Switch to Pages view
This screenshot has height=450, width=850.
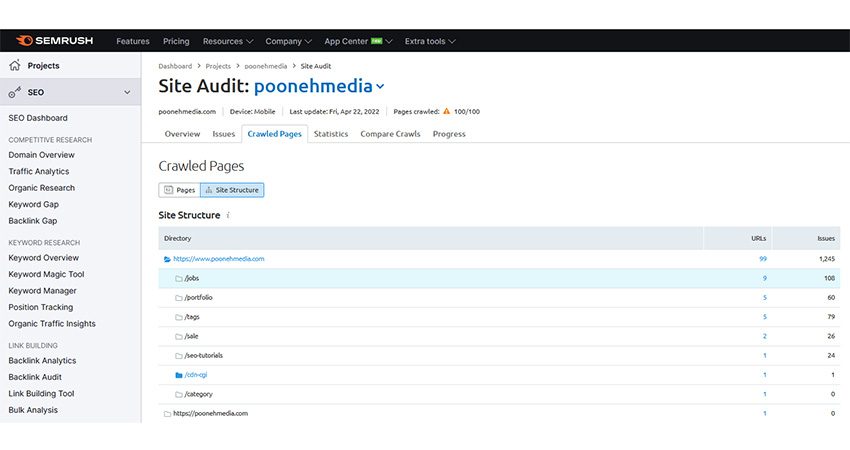179,190
